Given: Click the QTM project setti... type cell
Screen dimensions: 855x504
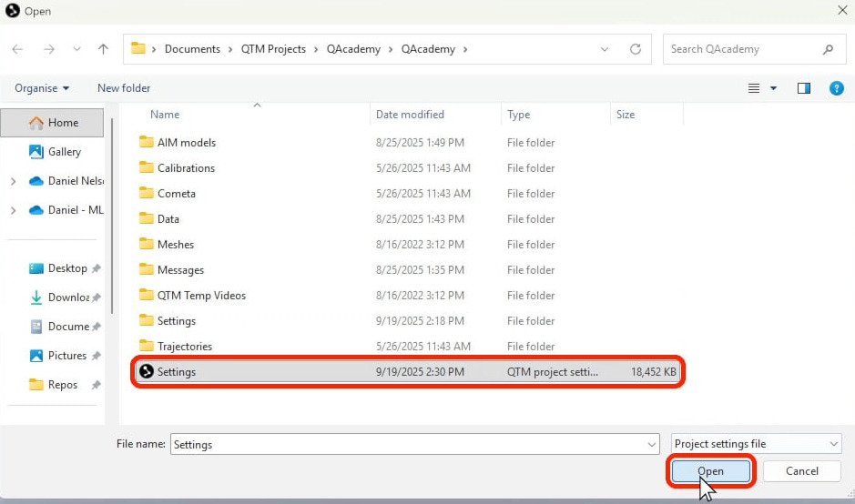Looking at the screenshot, I should [553, 371].
